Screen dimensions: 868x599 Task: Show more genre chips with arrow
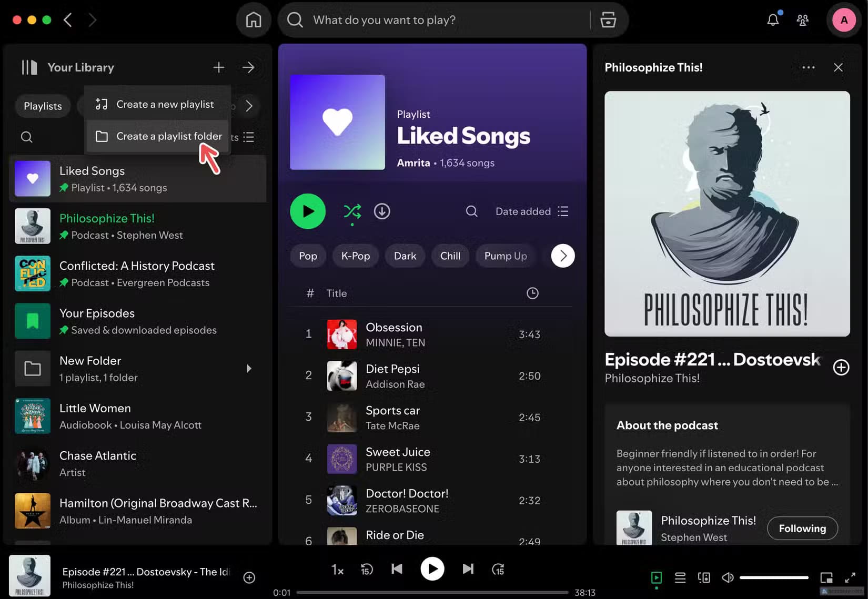click(563, 256)
